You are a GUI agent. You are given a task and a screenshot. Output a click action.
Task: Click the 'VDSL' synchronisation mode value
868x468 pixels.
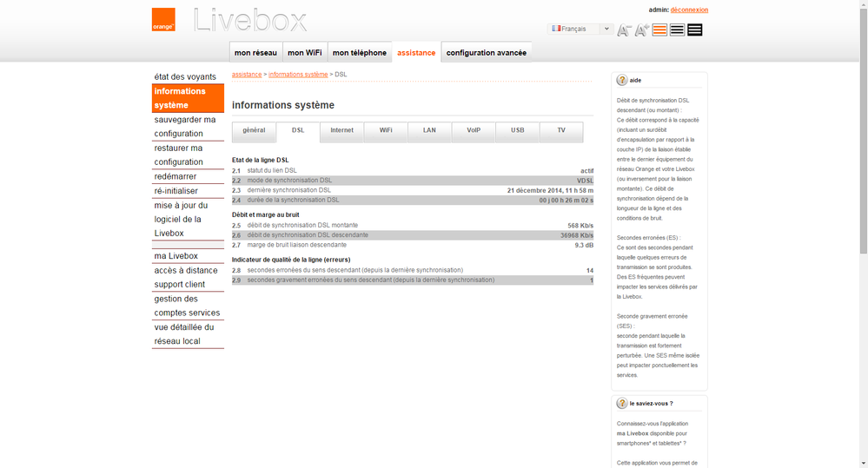coord(585,181)
